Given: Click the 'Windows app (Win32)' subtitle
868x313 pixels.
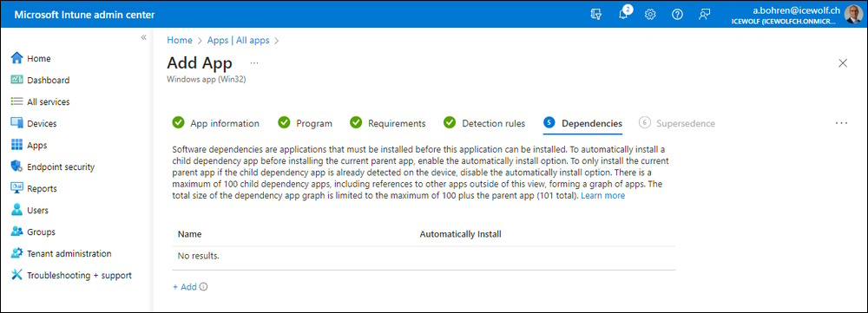Looking at the screenshot, I should click(206, 79).
